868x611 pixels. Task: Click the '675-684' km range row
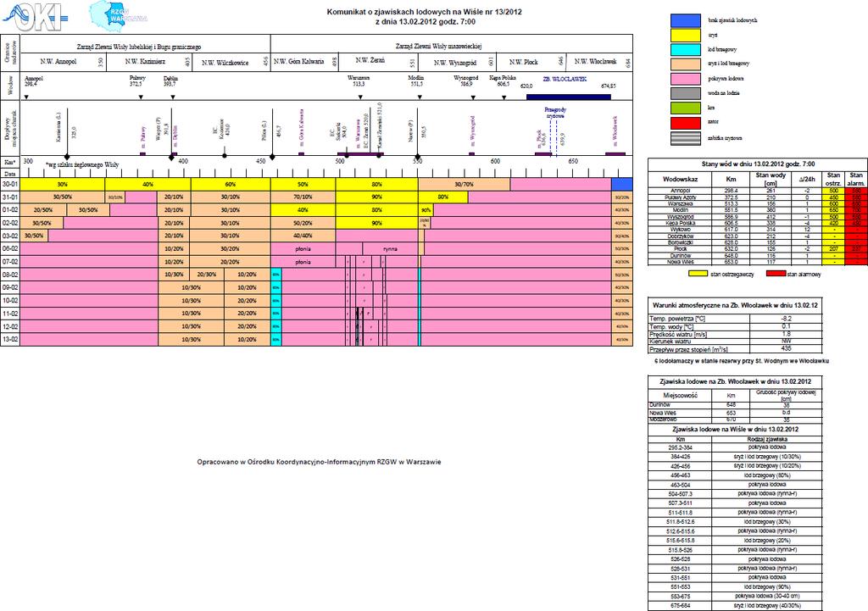click(x=735, y=606)
